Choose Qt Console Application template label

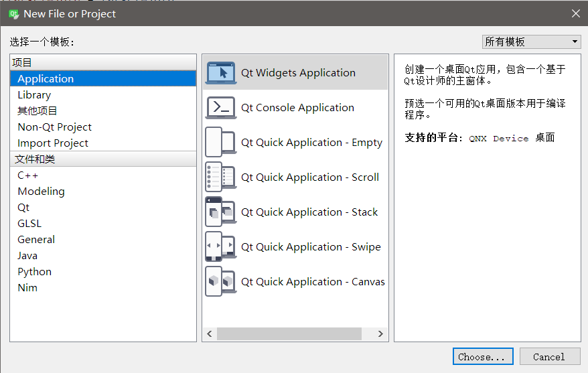click(x=297, y=108)
